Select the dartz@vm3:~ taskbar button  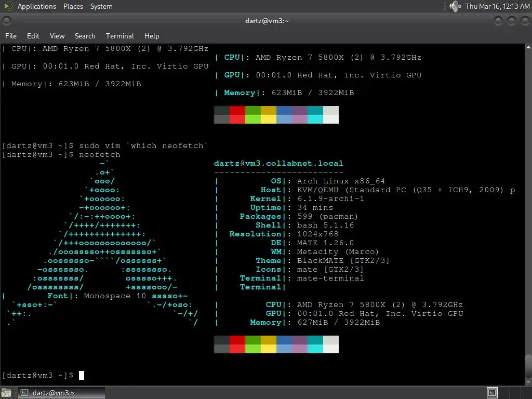[x=61, y=393]
